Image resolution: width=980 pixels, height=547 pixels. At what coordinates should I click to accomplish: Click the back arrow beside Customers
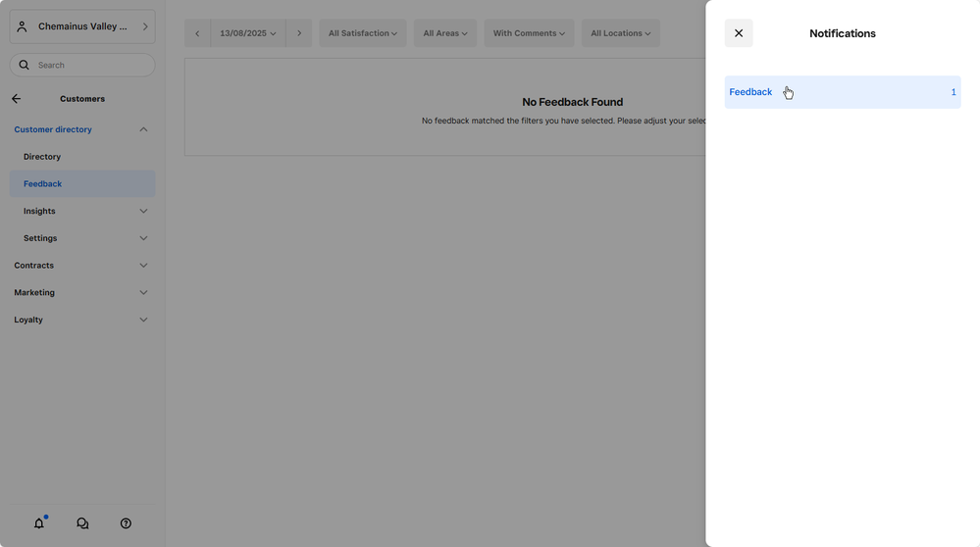click(x=17, y=99)
